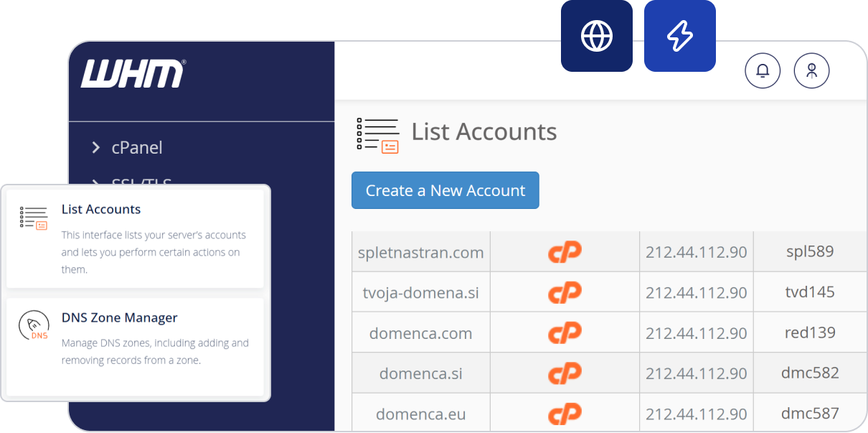Image resolution: width=868 pixels, height=433 pixels.
Task: Click the IP address in the domenca.si row
Action: [697, 373]
